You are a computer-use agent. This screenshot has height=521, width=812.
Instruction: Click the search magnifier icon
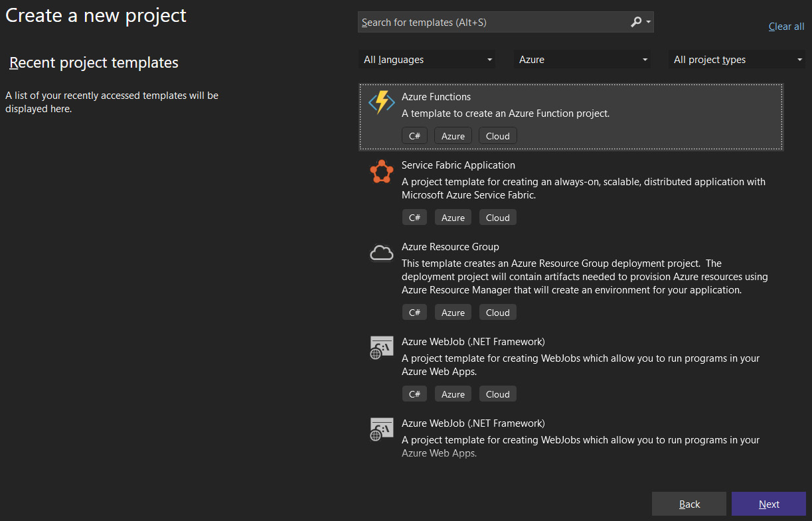[636, 22]
